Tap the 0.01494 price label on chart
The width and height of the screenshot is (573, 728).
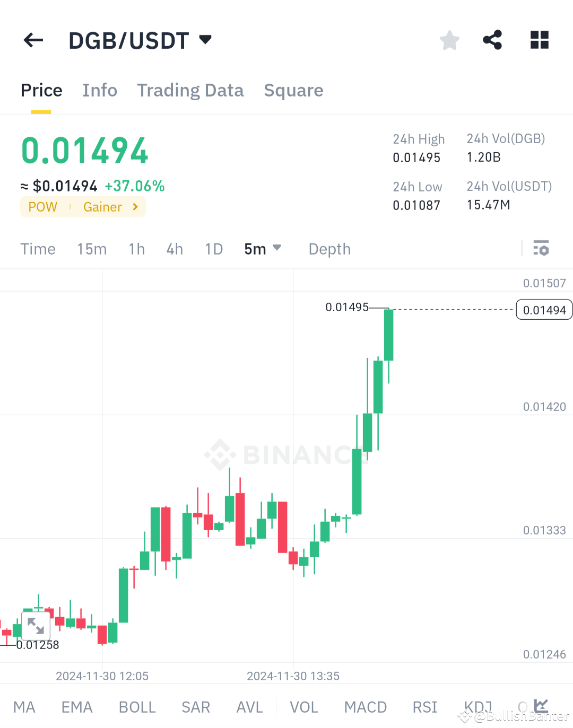pos(543,310)
